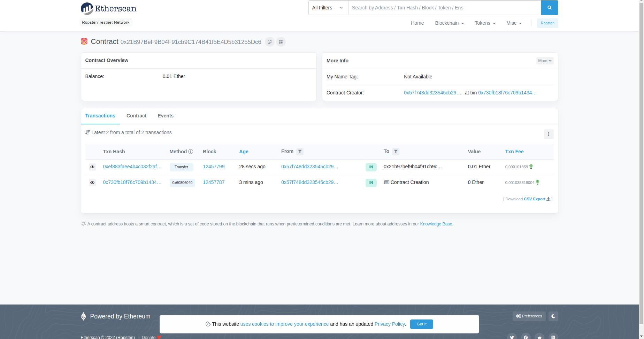Click the Txn Fee column header
644x339 pixels.
(x=514, y=152)
